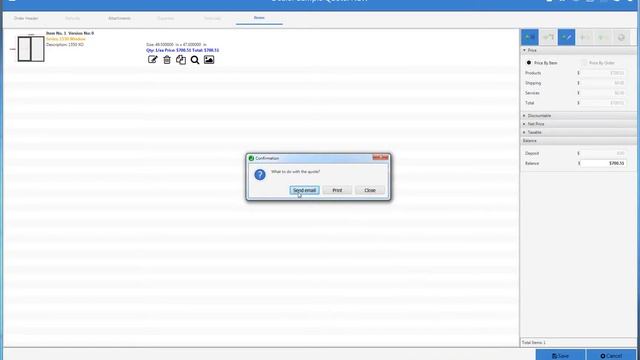Click the Close button in dialog
This screenshot has height=360, width=640.
[370, 190]
